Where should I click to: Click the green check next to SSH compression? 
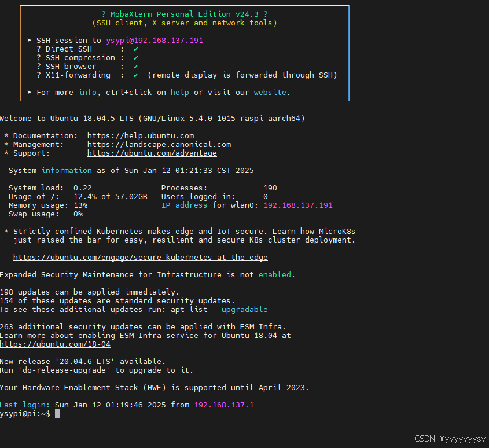click(135, 58)
